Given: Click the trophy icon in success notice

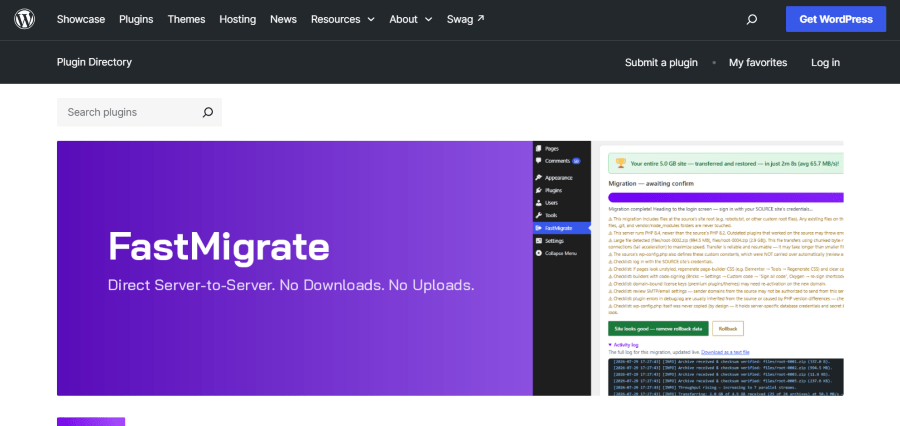Looking at the screenshot, I should point(620,163).
